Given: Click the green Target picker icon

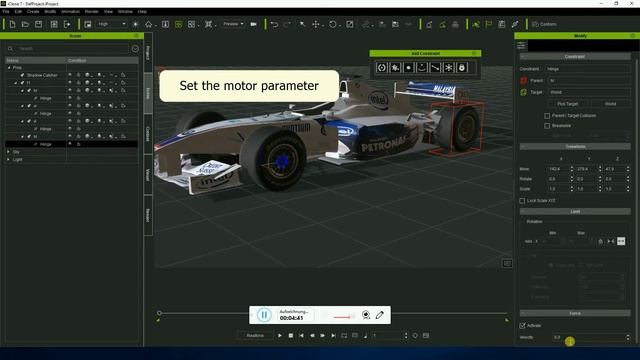Looking at the screenshot, I should pyautogui.click(x=524, y=92).
